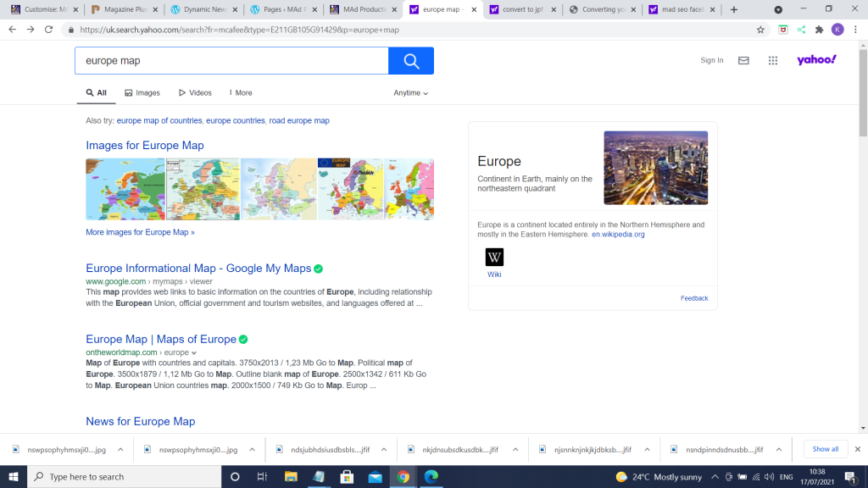Expand the Anytime time filter dropdown
Image resolution: width=868 pixels, height=488 pixels.
[411, 93]
